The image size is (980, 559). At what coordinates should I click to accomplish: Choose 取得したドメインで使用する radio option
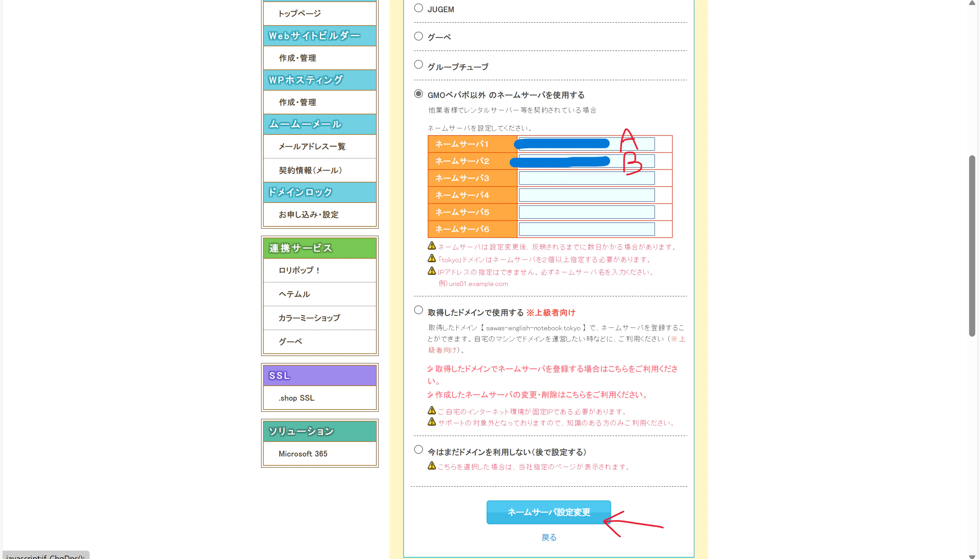click(x=418, y=310)
